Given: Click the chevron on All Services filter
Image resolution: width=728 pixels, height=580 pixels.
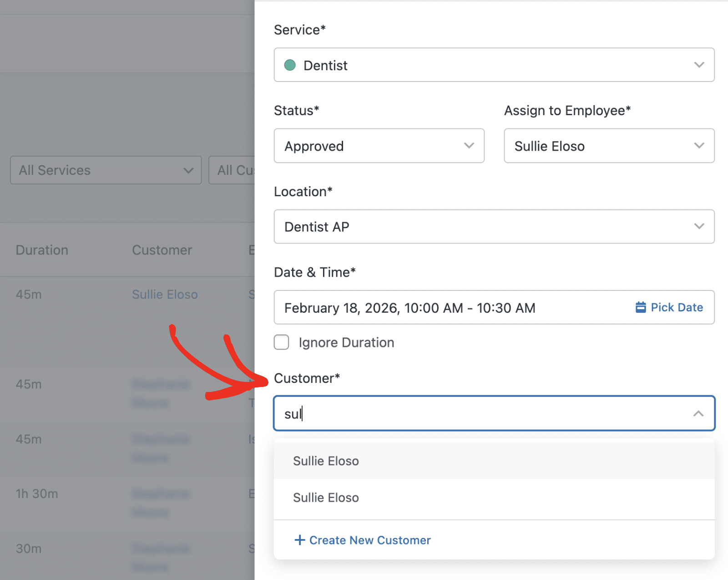Looking at the screenshot, I should pos(188,170).
